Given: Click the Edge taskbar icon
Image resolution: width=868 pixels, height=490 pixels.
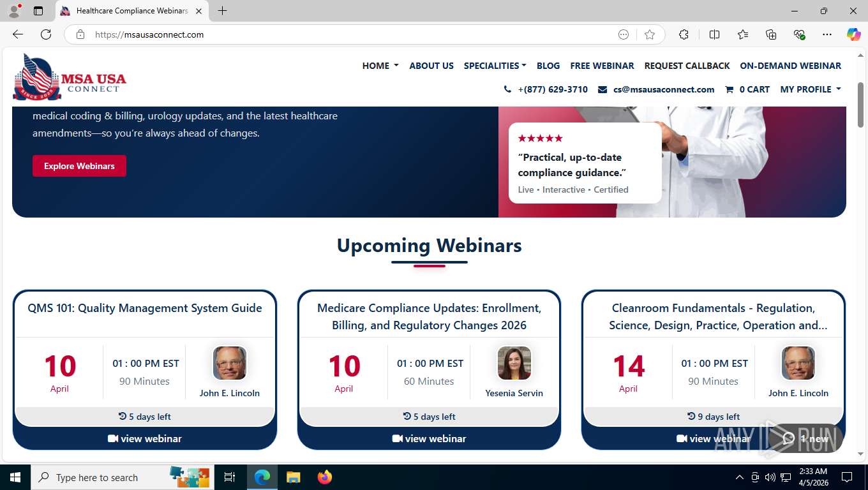Looking at the screenshot, I should point(262,477).
